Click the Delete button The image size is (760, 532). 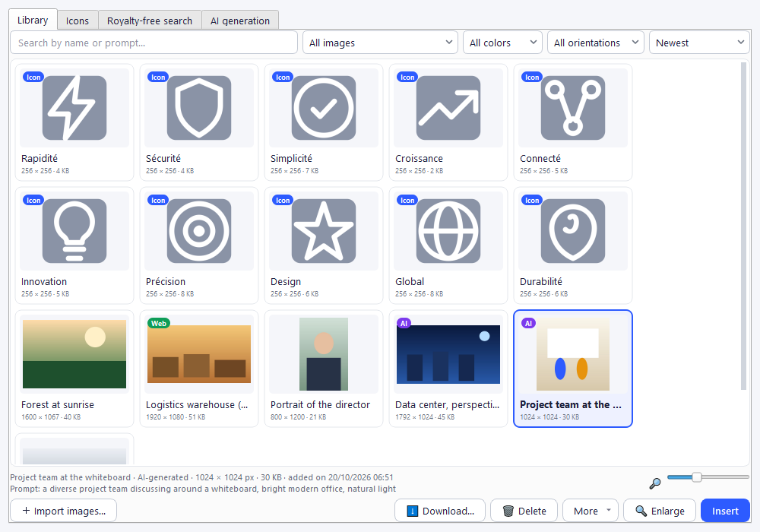pos(524,511)
